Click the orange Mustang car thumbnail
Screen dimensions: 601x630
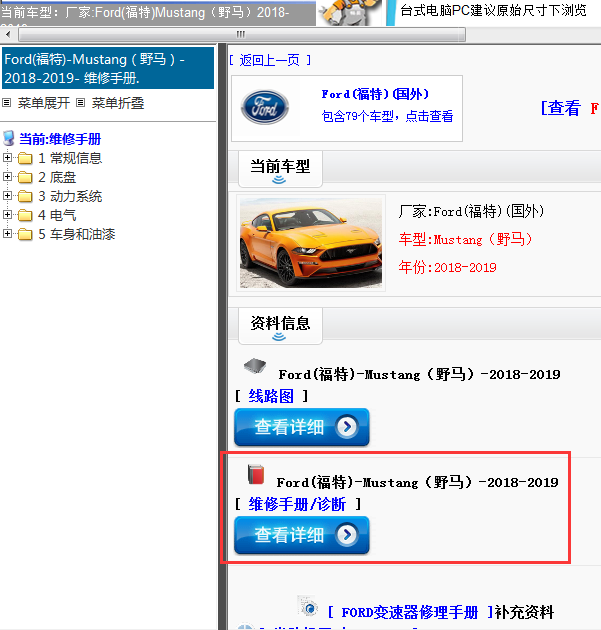(x=311, y=243)
